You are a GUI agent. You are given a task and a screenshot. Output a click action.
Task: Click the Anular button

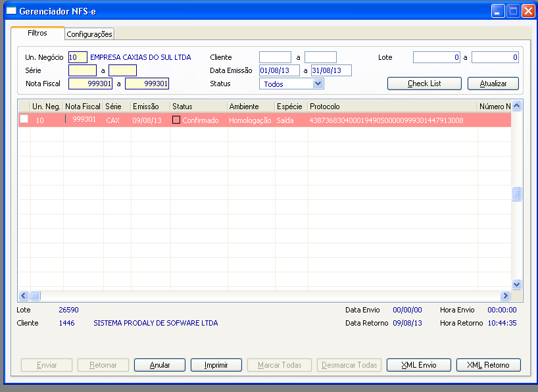pyautogui.click(x=160, y=365)
